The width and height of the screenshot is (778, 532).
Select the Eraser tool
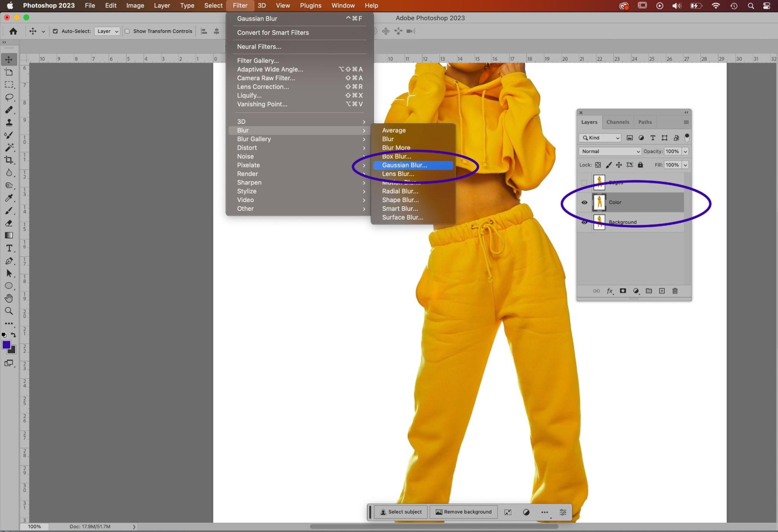coord(9,223)
